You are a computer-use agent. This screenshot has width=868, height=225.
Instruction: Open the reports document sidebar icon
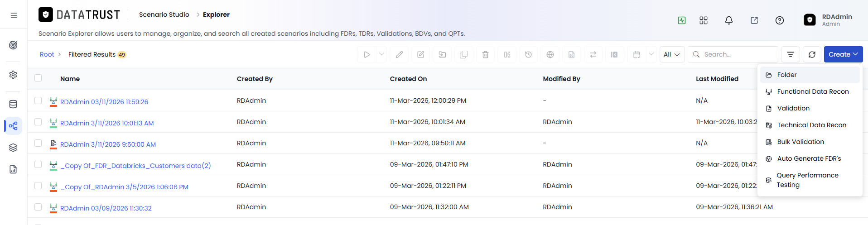click(x=13, y=169)
